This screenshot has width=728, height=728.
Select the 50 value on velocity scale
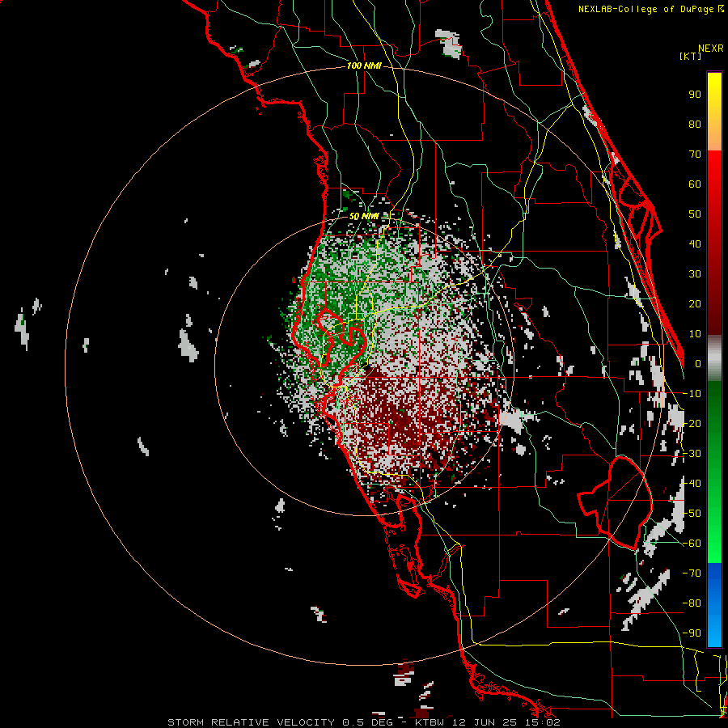pos(695,214)
